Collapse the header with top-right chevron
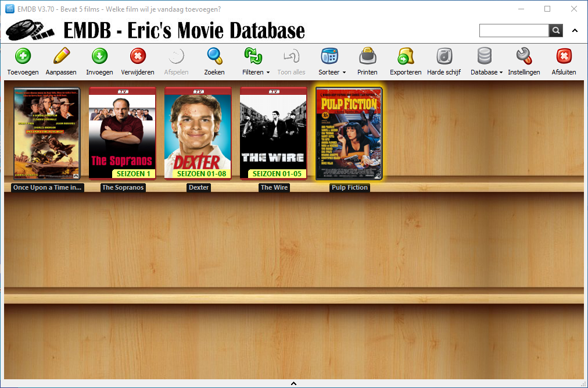Image resolution: width=588 pixels, height=388 pixels. 575,31
